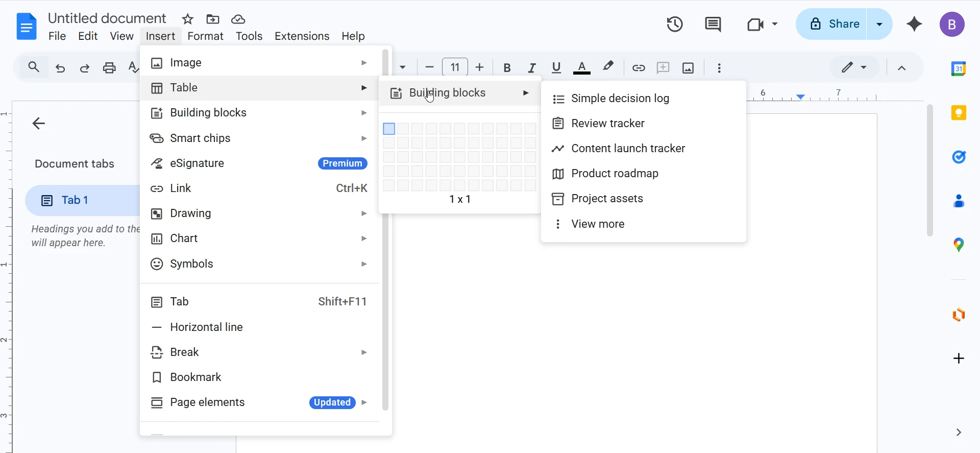Click the Gemini sparkle icon
Screen dimensions: 980x453
[914, 24]
